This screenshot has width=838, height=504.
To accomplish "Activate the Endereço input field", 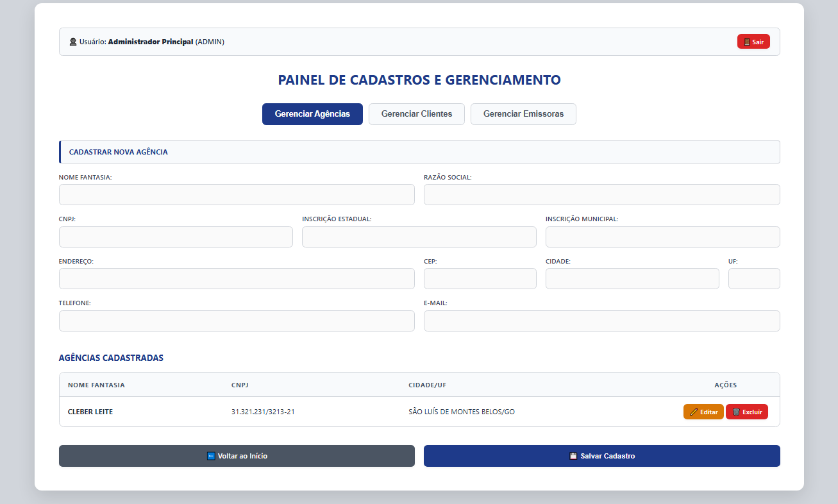I will click(237, 279).
